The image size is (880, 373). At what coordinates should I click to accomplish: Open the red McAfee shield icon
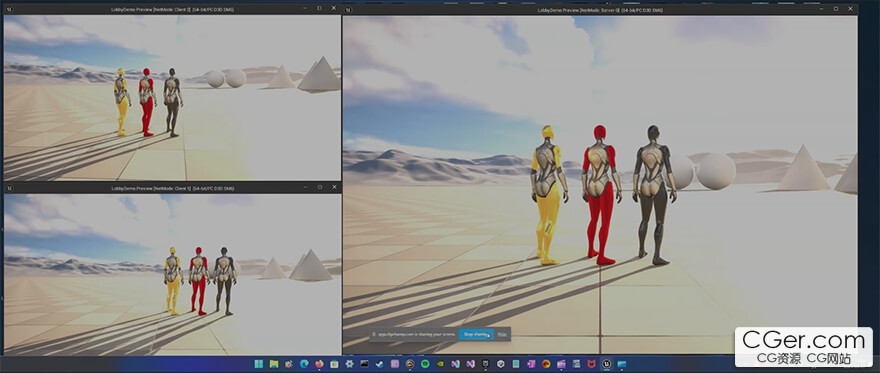tap(590, 363)
